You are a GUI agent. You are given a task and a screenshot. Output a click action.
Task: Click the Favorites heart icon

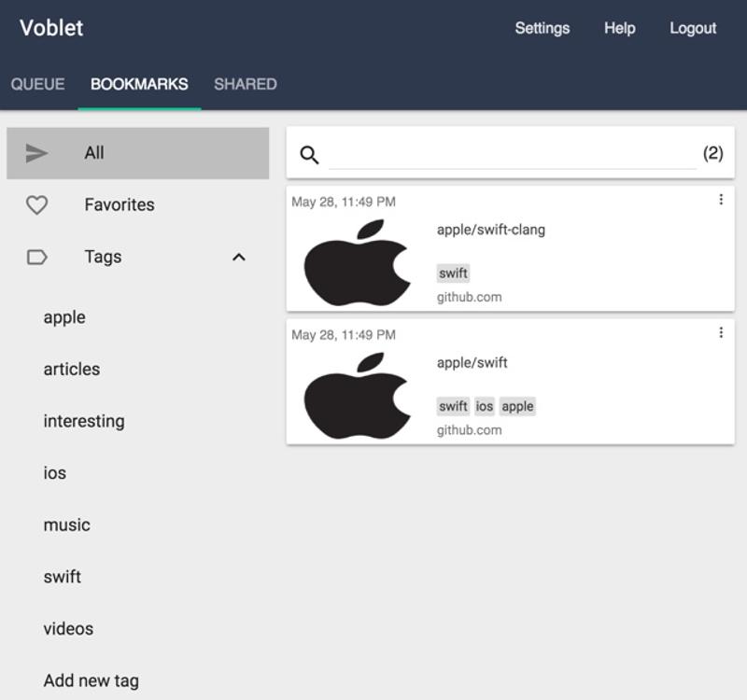36,205
